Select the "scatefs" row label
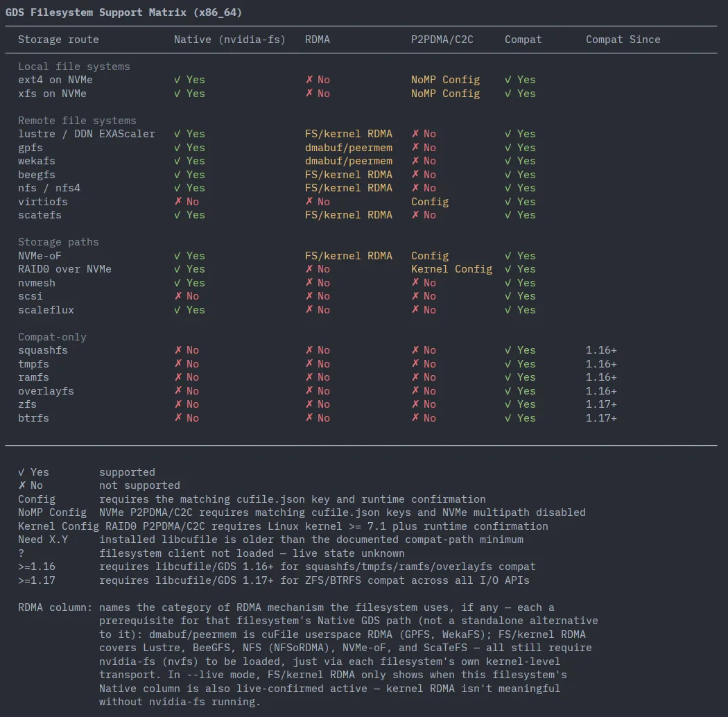The height and width of the screenshot is (717, 728). [40, 215]
